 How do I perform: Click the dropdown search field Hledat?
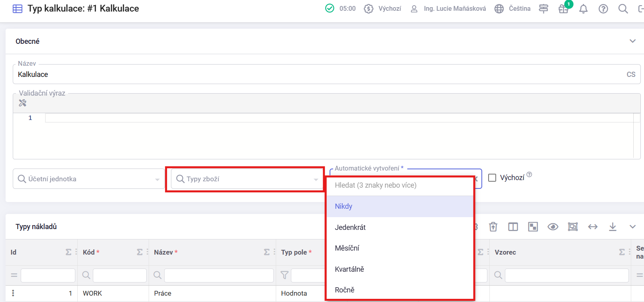click(x=400, y=185)
